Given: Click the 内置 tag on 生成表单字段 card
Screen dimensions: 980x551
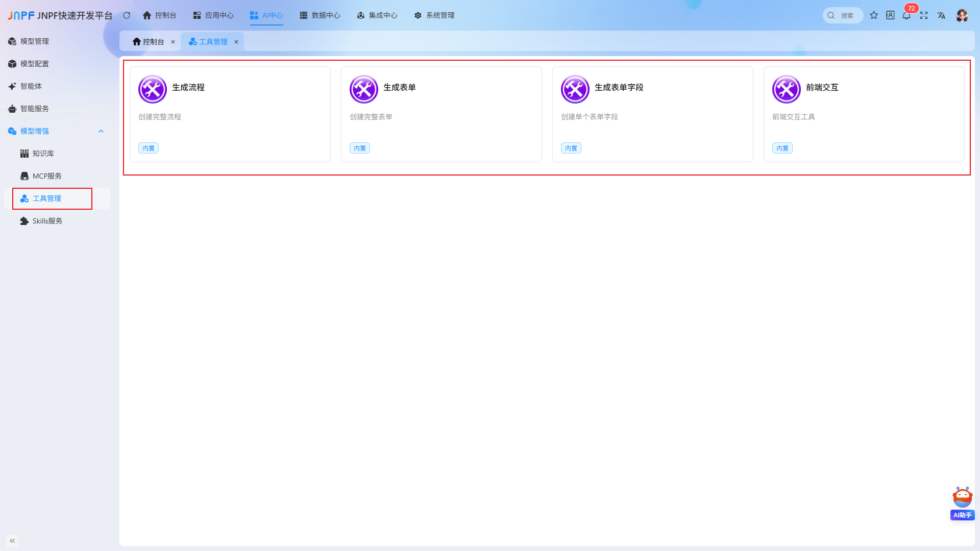Looking at the screenshot, I should pyautogui.click(x=571, y=148).
